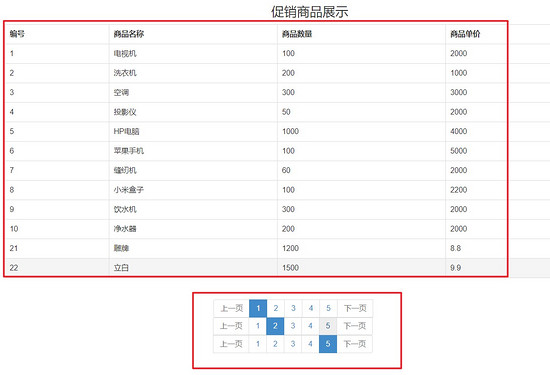Image resolution: width=550 pixels, height=375 pixels.
Task: Select page 5 in pagination row with 1 active
Action: tap(328, 308)
